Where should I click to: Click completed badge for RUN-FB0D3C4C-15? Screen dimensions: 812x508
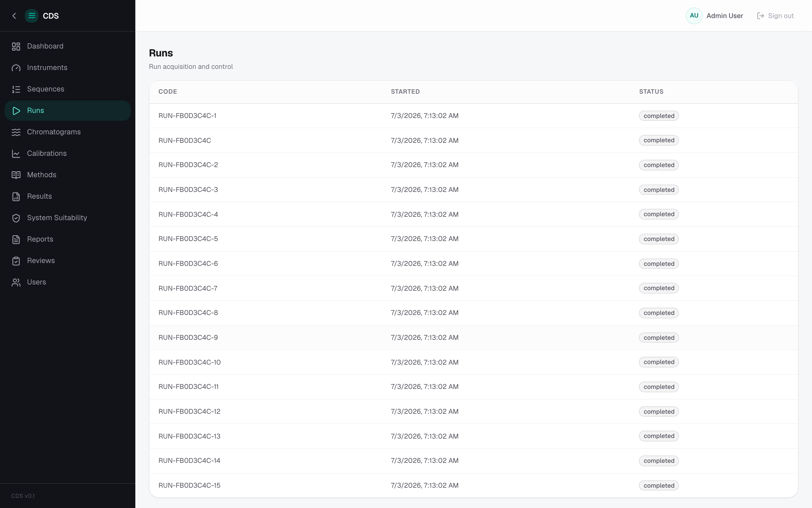[x=659, y=485]
